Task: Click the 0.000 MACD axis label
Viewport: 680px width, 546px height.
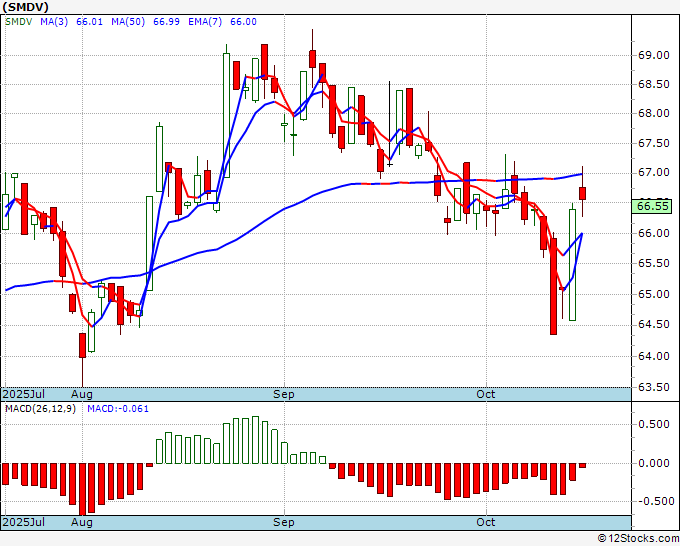Action: pos(654,463)
